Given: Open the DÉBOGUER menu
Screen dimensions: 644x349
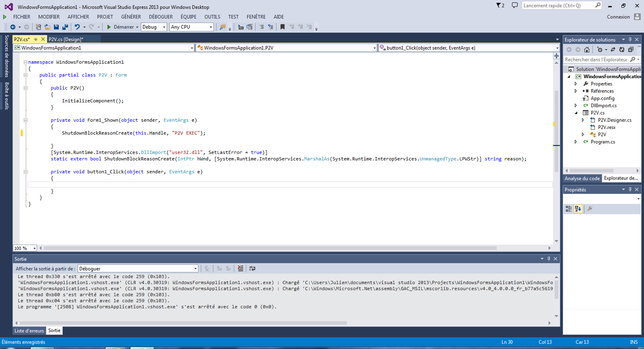Looking at the screenshot, I should click(161, 17).
